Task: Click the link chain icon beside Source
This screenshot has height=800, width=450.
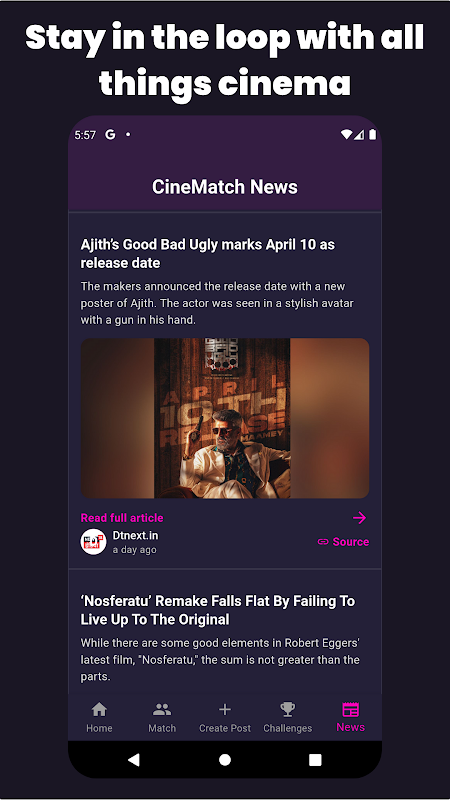Action: [323, 542]
